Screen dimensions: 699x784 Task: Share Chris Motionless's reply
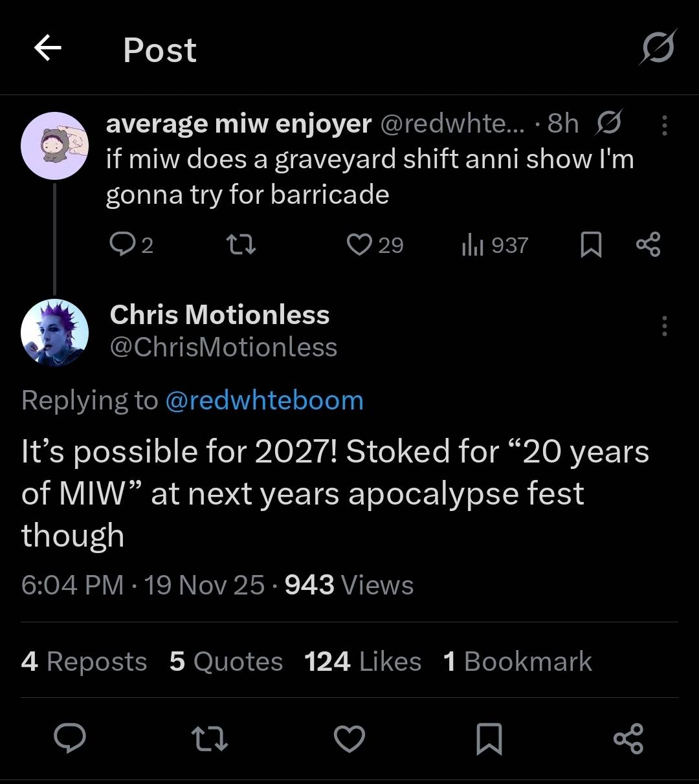(628, 739)
